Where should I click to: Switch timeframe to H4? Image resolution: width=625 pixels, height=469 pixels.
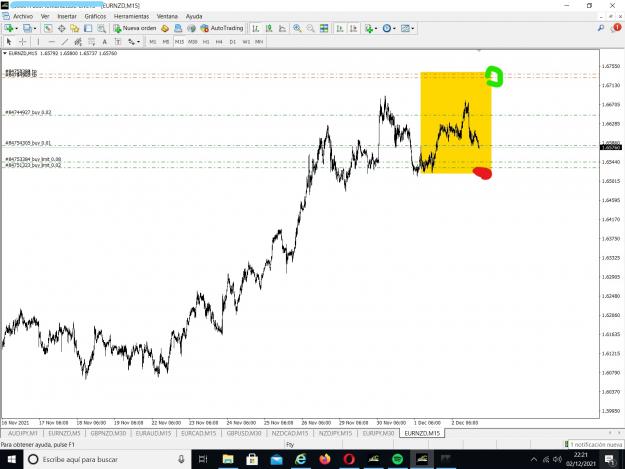[219, 41]
